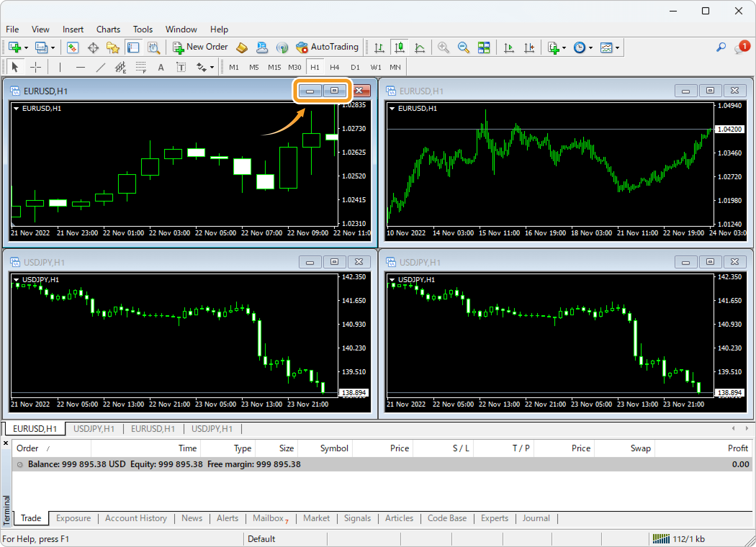Select the Trendline tool
Screen dimensions: 756x547
pos(101,67)
